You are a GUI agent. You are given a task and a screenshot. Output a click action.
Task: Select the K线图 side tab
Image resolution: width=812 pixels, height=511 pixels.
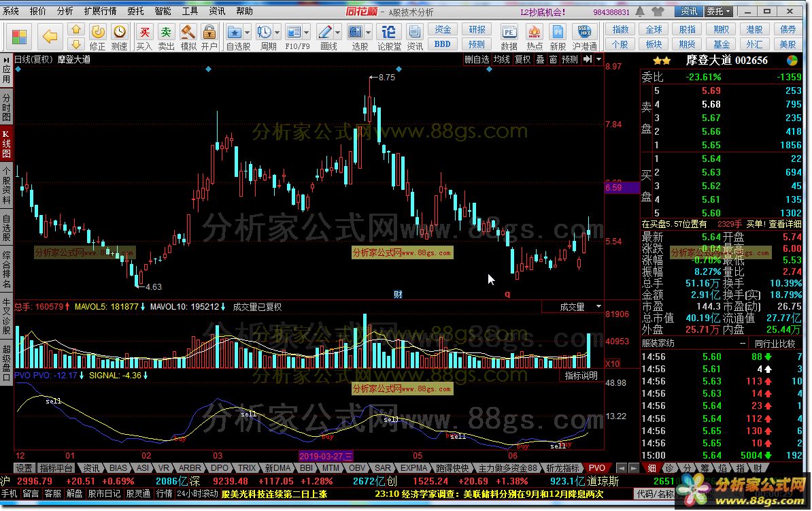coord(6,144)
